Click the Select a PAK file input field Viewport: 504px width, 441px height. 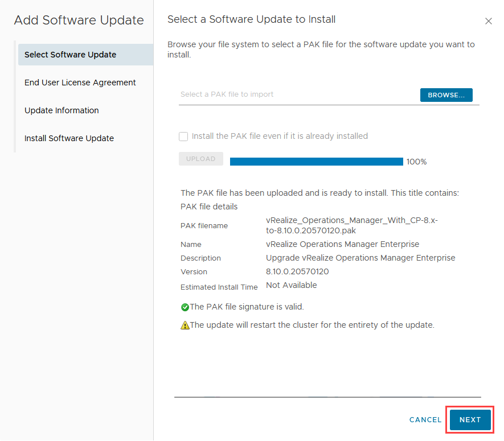pos(298,94)
